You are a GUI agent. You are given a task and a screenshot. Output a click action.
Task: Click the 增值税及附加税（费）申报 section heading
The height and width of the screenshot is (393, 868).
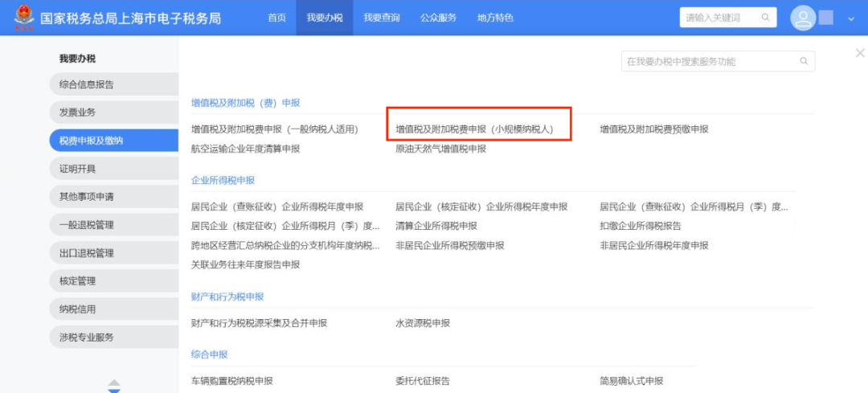(245, 102)
